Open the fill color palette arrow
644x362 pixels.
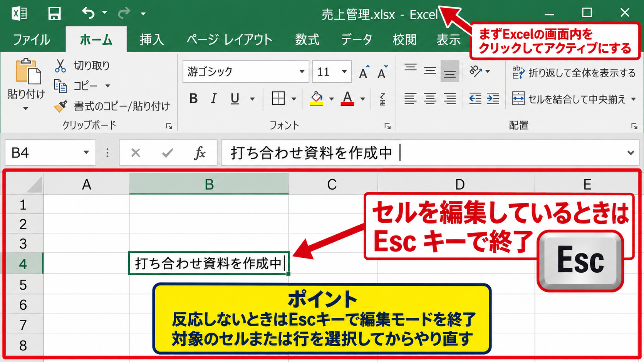pyautogui.click(x=331, y=99)
